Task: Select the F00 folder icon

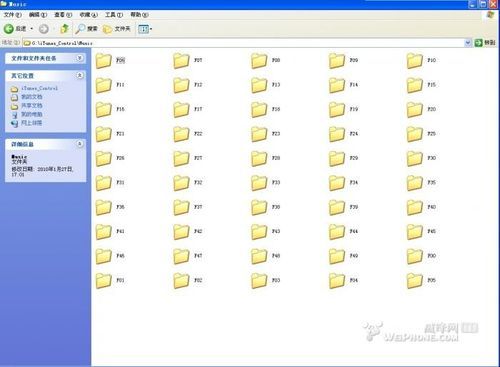Action: tap(415, 256)
